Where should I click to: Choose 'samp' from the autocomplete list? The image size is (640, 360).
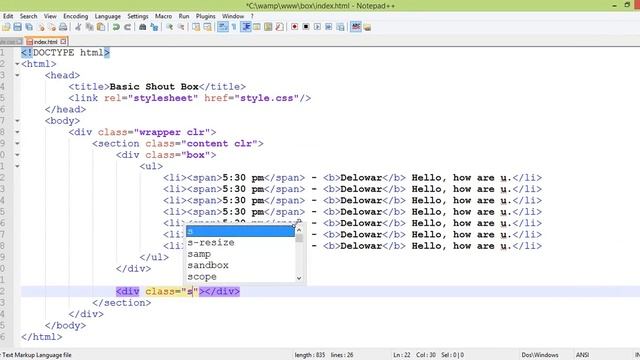(x=240, y=254)
